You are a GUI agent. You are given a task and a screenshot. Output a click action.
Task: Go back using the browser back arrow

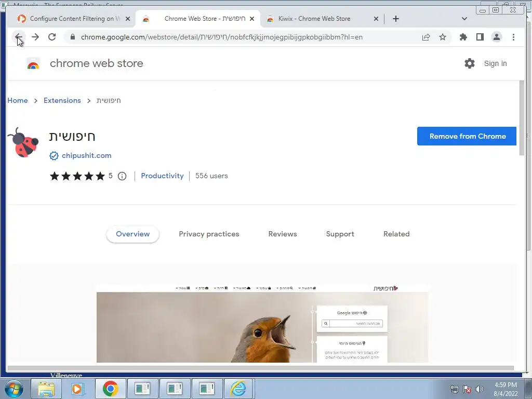[19, 37]
